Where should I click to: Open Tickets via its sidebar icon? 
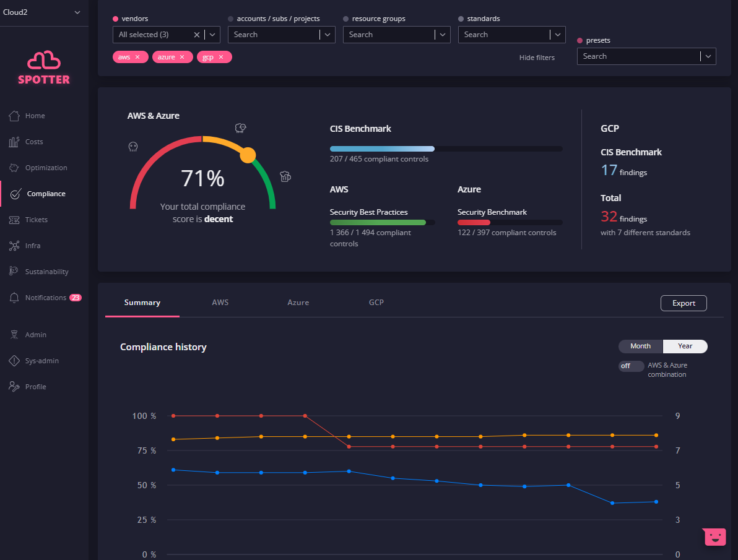[14, 220]
